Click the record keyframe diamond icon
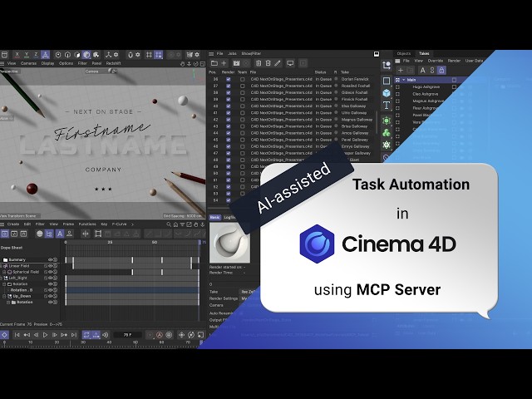The image size is (532, 399). (x=4, y=335)
